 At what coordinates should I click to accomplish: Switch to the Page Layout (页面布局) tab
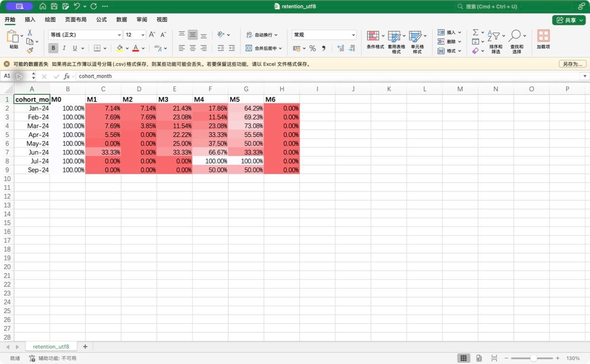pyautogui.click(x=75, y=19)
